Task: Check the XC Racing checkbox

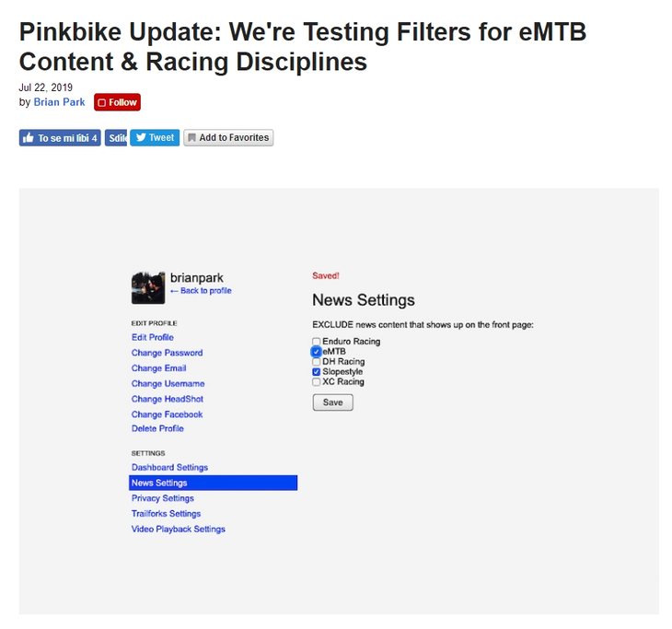Action: point(317,382)
